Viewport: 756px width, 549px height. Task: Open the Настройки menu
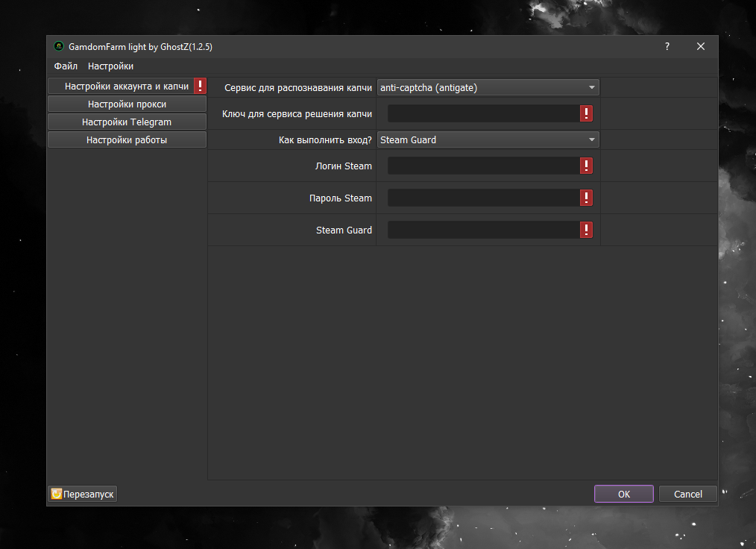click(110, 66)
